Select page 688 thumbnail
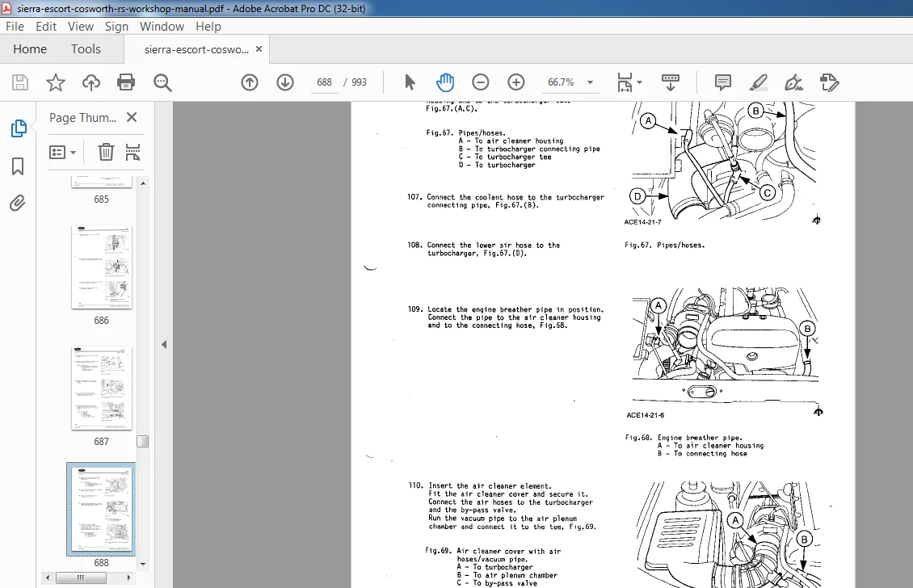Screen dimensions: 913x588 [101, 509]
